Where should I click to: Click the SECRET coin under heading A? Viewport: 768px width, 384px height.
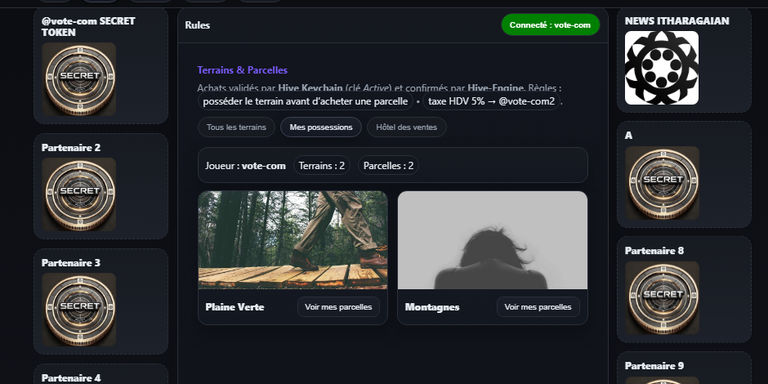[x=662, y=183]
